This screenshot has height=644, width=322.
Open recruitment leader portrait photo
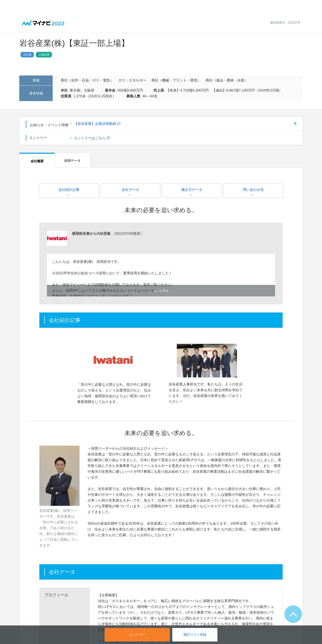59,476
